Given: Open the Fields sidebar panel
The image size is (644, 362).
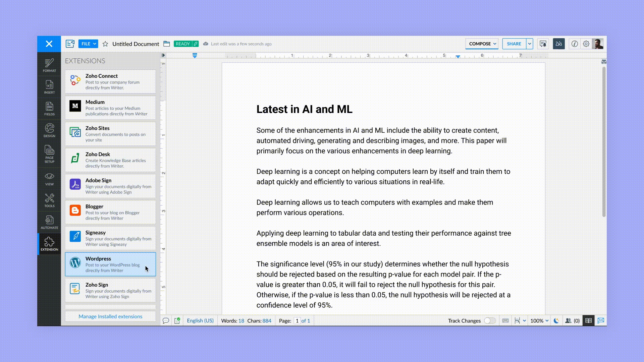Looking at the screenshot, I should click(x=49, y=109).
